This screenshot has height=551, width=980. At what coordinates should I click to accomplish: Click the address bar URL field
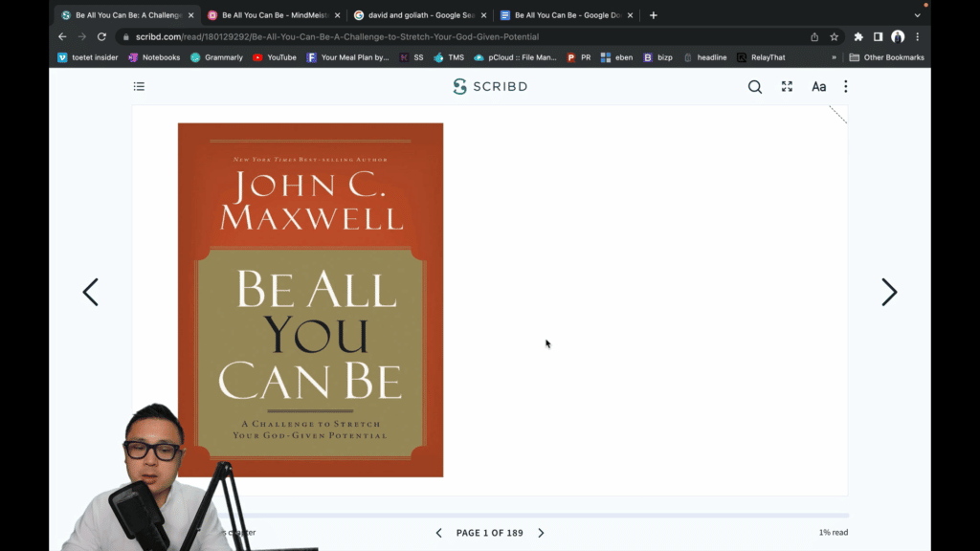(462, 37)
